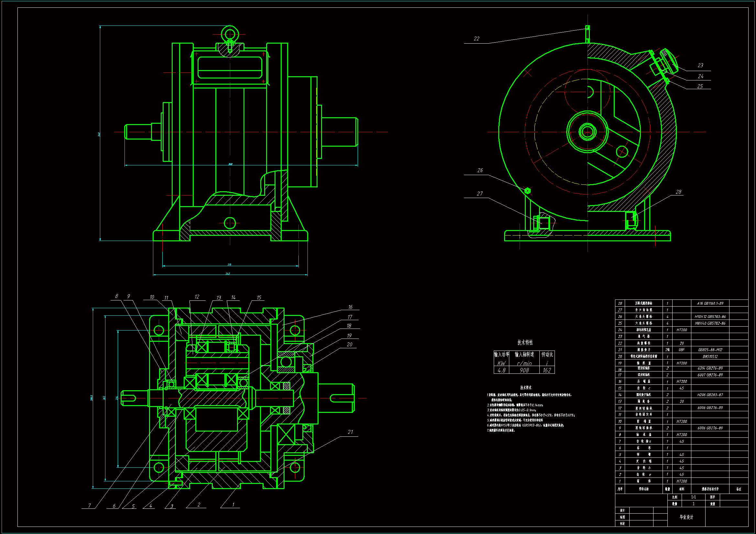Viewport: 756px width, 534px height.
Task: Select the 1:1 scale value in title block
Action: tap(694, 497)
